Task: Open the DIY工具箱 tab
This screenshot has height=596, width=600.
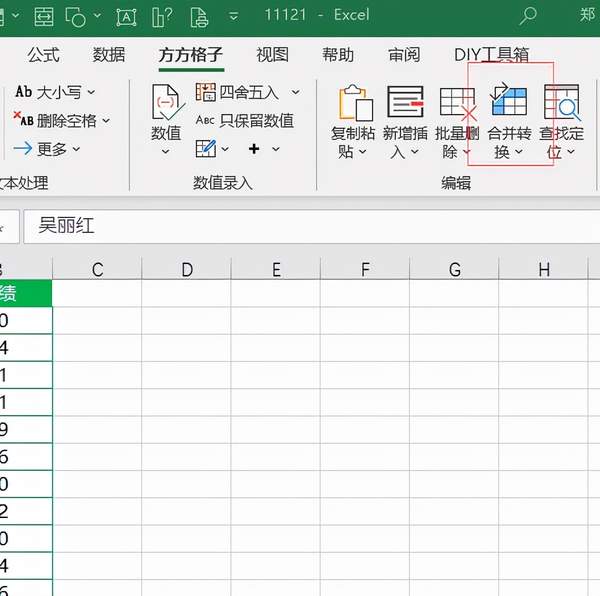Action: [491, 54]
